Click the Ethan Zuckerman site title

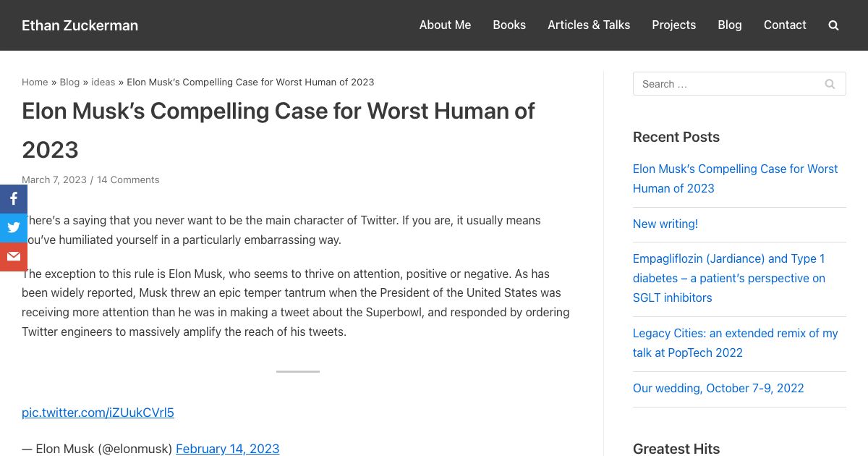click(x=80, y=25)
